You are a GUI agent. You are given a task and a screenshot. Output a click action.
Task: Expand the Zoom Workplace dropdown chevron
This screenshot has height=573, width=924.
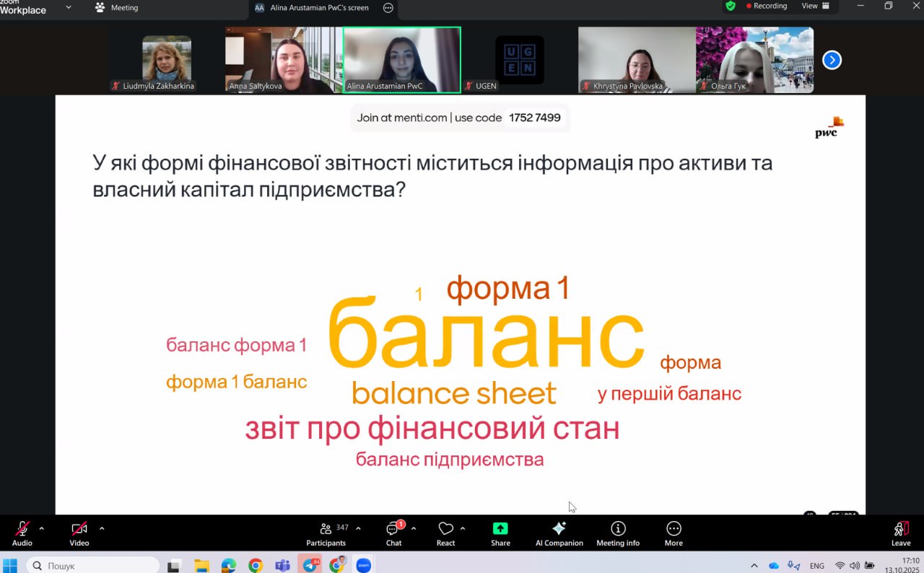(x=69, y=7)
